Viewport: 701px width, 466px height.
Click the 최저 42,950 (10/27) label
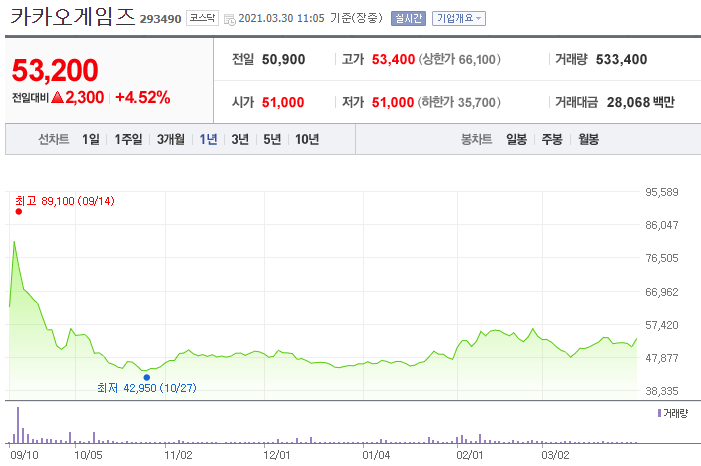[x=147, y=388]
